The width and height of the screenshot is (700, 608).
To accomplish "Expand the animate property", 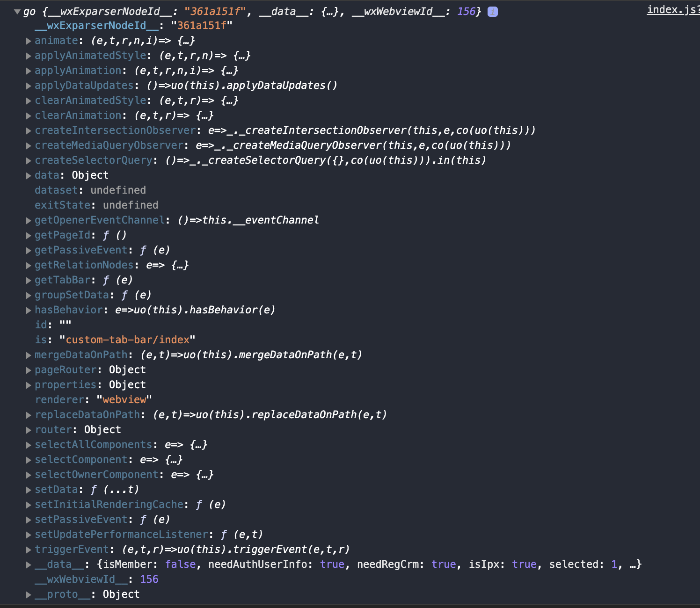I will pyautogui.click(x=29, y=41).
